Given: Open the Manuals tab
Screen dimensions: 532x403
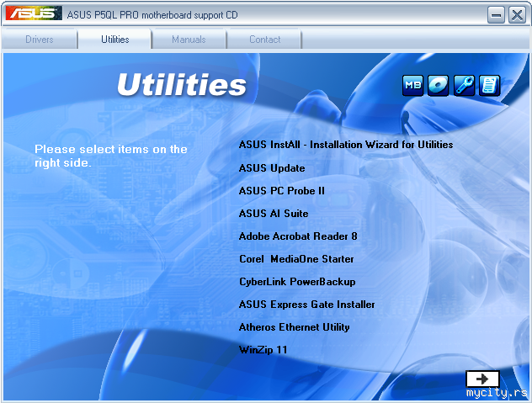Looking at the screenshot, I should tap(189, 40).
